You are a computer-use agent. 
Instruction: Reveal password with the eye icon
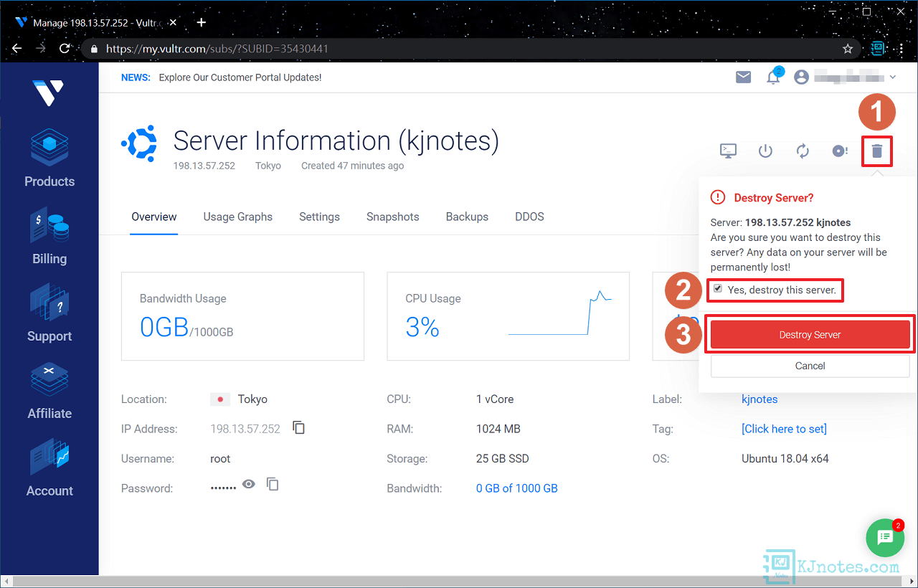coord(249,484)
